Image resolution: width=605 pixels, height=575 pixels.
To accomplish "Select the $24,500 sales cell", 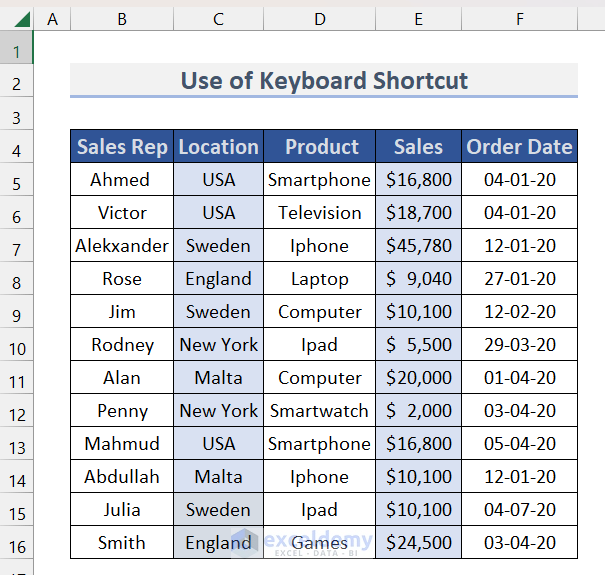I will coord(418,543).
